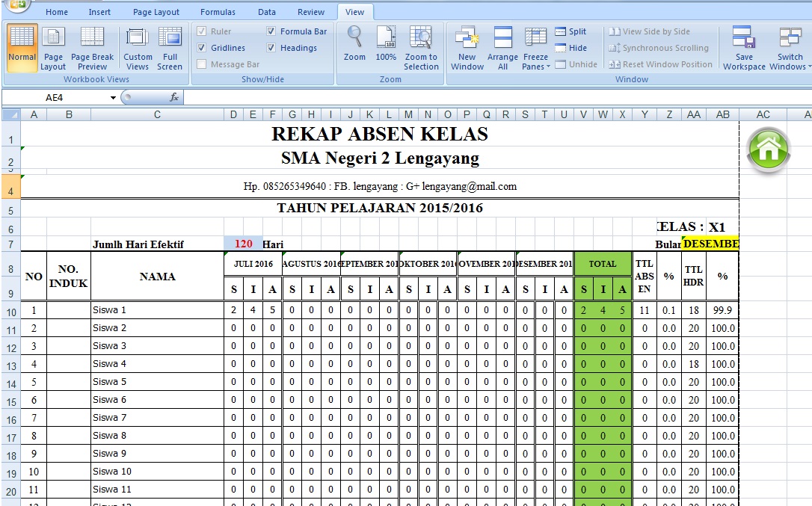Image resolution: width=812 pixels, height=506 pixels.
Task: Disable Gridlines display
Action: [202, 47]
